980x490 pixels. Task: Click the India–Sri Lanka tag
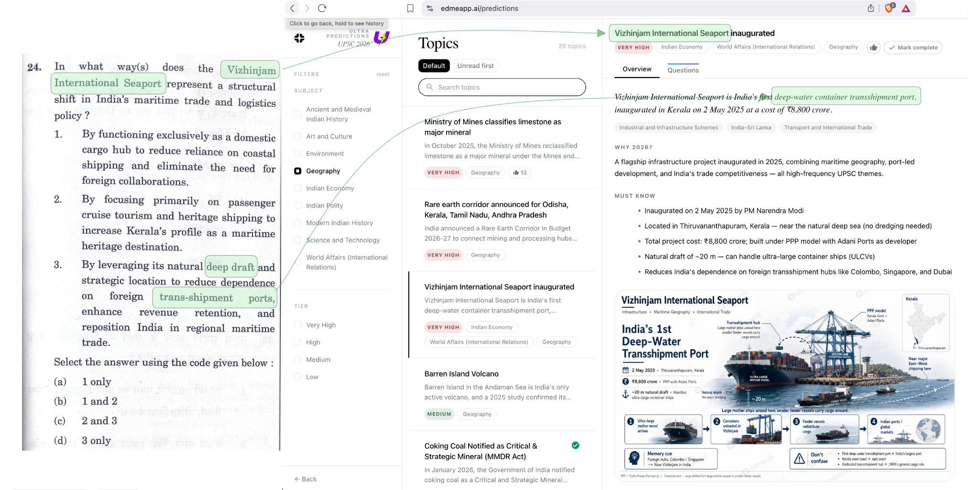tap(751, 127)
